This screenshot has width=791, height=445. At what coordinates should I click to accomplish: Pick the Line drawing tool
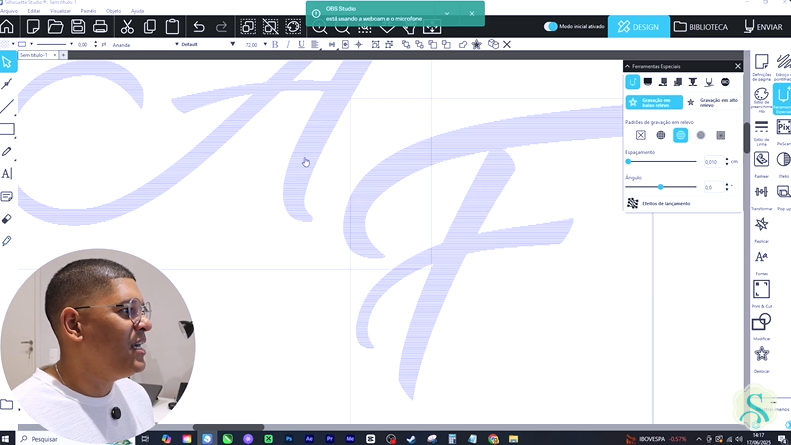coord(7,106)
